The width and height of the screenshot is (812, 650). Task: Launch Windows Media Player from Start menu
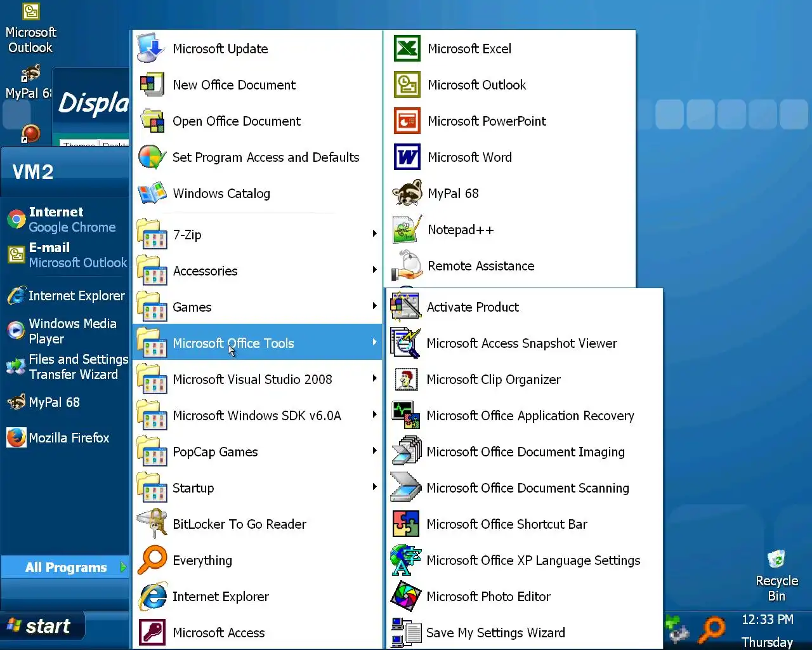click(x=65, y=331)
